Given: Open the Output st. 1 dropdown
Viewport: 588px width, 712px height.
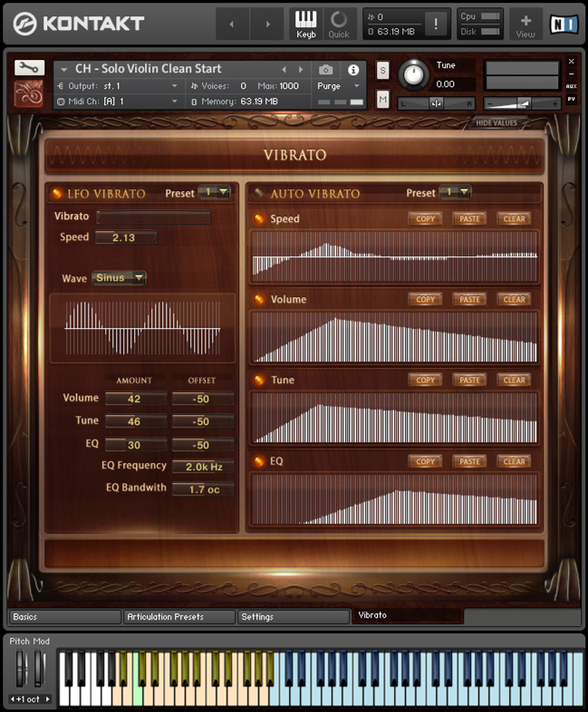Looking at the screenshot, I should click(x=118, y=86).
